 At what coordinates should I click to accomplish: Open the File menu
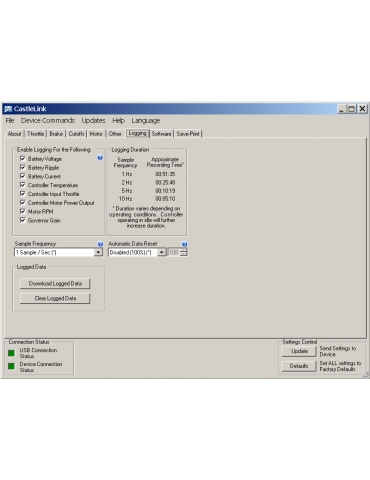coord(10,121)
